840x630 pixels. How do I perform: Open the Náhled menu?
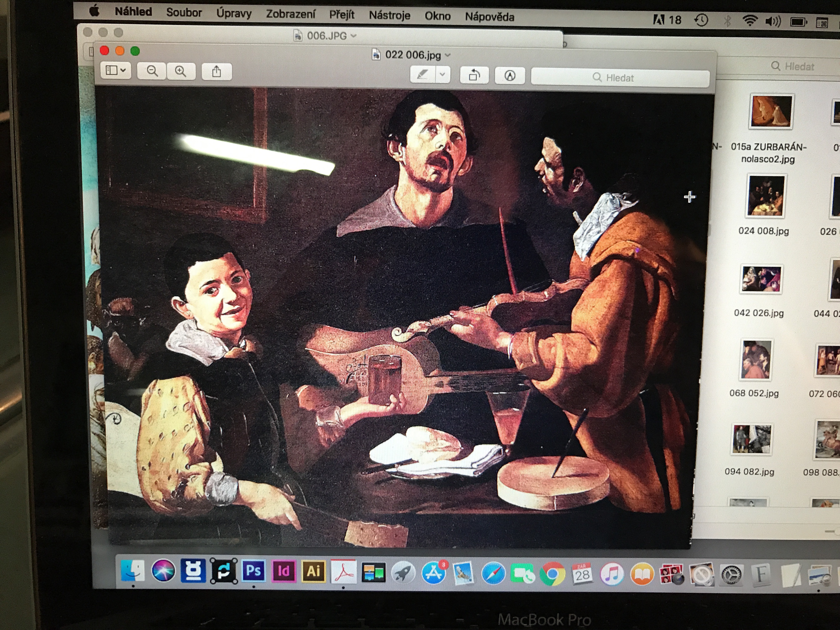pos(133,12)
